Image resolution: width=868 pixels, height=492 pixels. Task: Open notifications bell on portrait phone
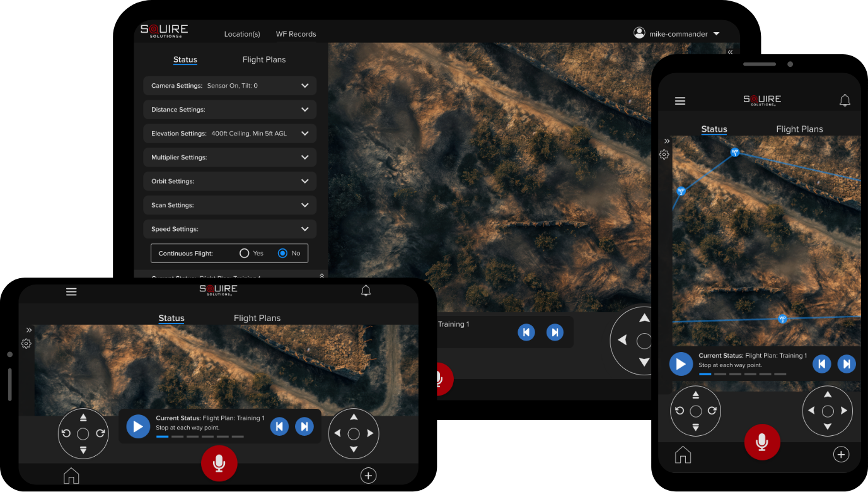pyautogui.click(x=845, y=100)
